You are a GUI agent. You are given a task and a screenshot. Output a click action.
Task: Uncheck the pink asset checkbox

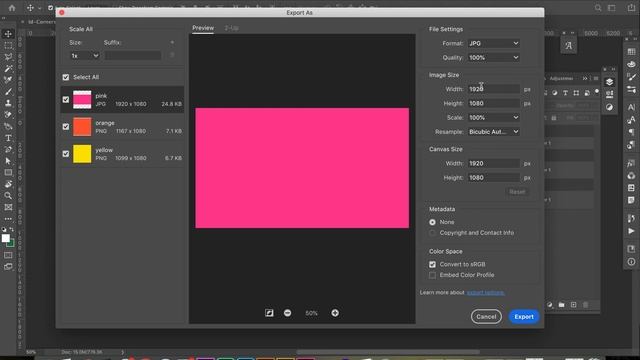click(66, 100)
